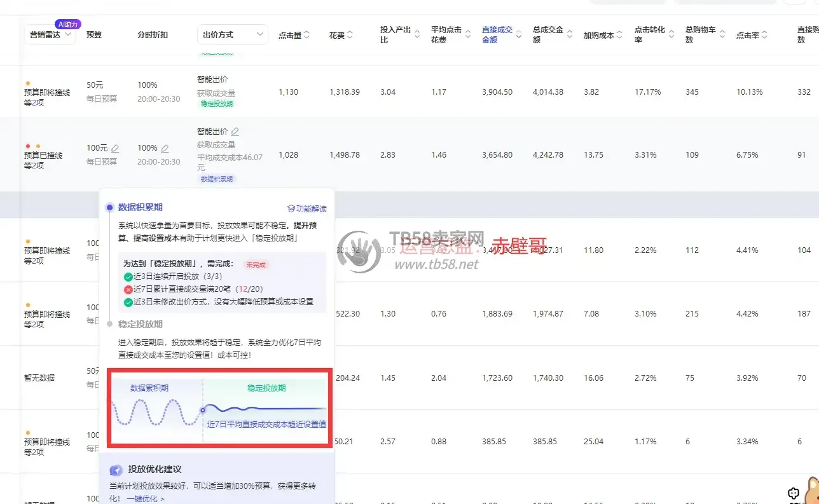This screenshot has height=504, width=819.
Task: Click the 平均成交成本46.07元 text
Action: pyautogui.click(x=230, y=162)
